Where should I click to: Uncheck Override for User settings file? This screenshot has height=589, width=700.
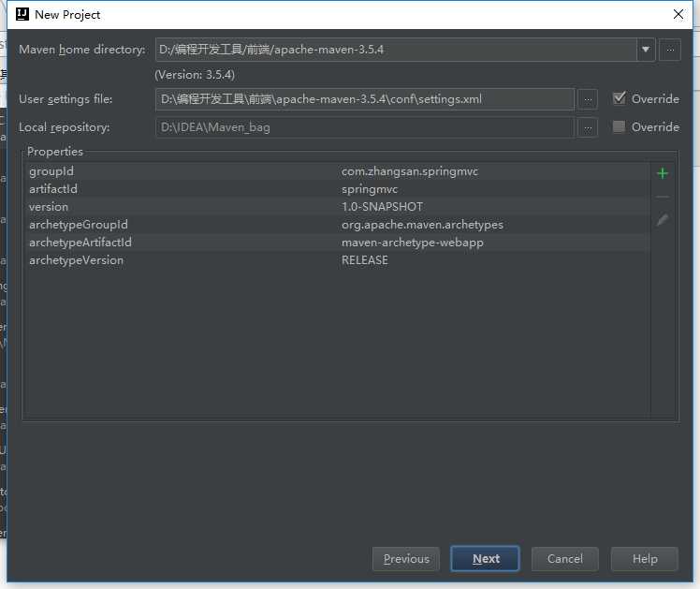click(x=620, y=98)
